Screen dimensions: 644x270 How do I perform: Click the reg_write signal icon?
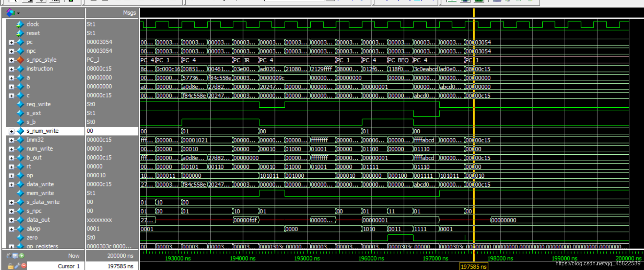[20, 104]
